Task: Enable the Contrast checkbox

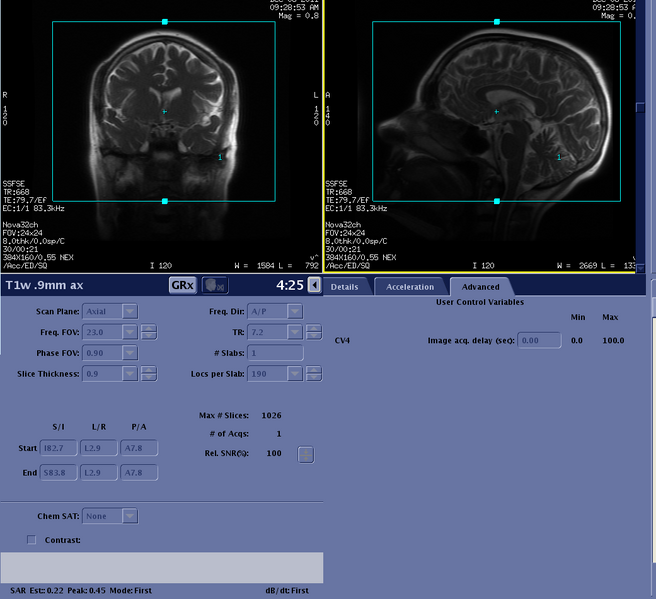Action: pos(31,540)
